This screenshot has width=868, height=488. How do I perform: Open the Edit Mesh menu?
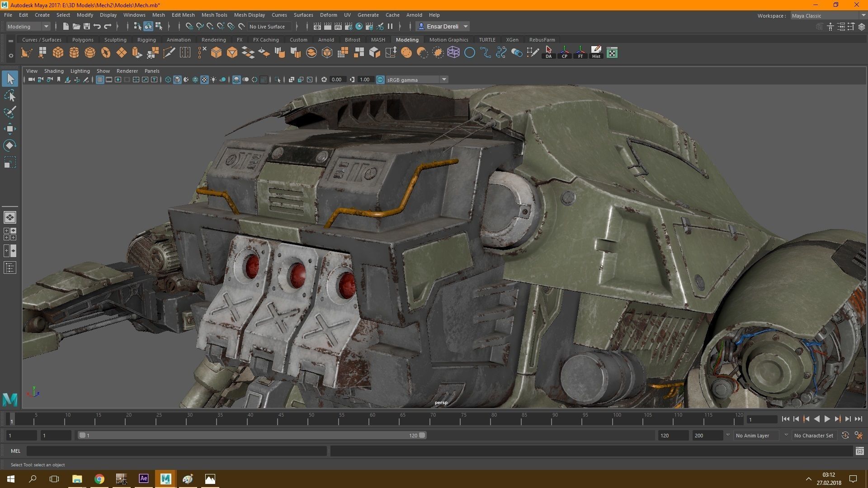183,15
